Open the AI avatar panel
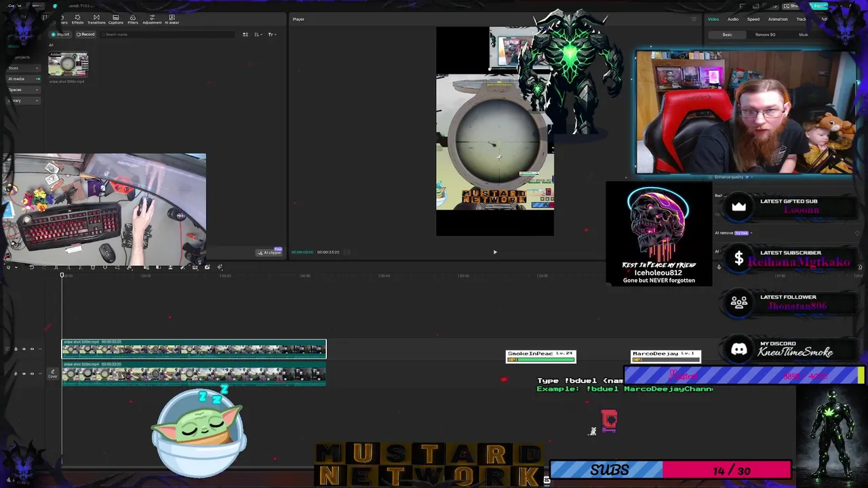This screenshot has width=868, height=488. click(172, 19)
